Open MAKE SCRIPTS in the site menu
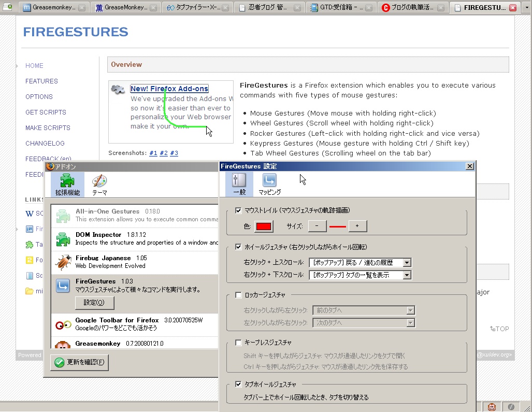 (48, 128)
